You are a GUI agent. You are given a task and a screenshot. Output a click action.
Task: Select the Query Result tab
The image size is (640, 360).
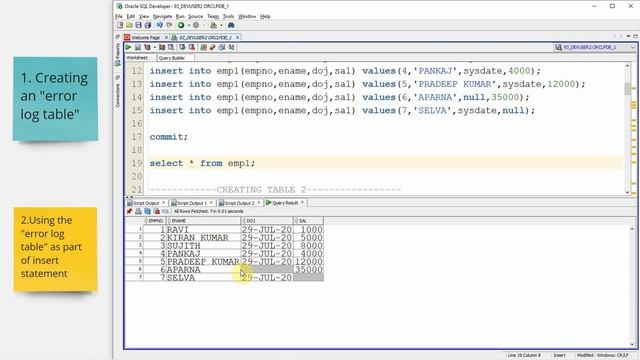[x=285, y=203]
